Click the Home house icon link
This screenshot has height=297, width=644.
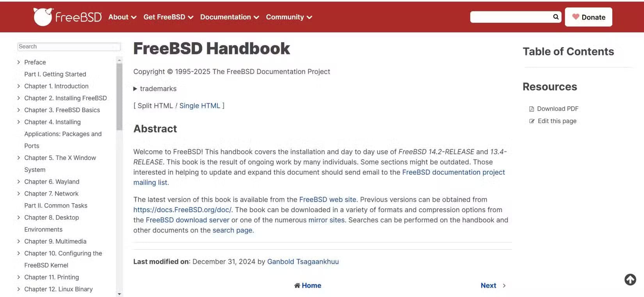point(297,286)
